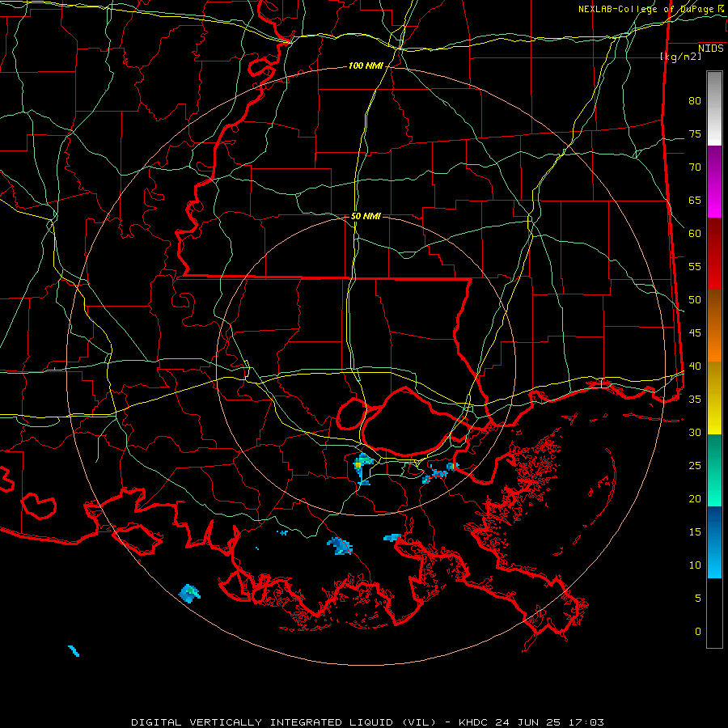The image size is (728, 728).
Task: Click the 35 value on the legend
Action: tap(695, 400)
